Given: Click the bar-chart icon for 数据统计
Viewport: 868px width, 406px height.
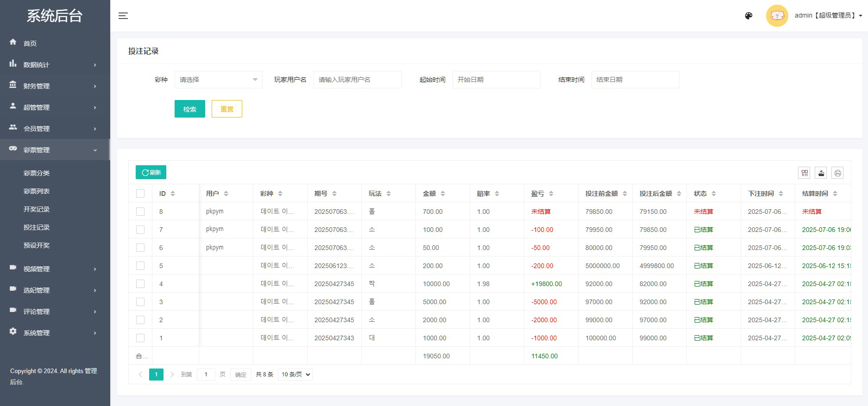Looking at the screenshot, I should coord(13,64).
